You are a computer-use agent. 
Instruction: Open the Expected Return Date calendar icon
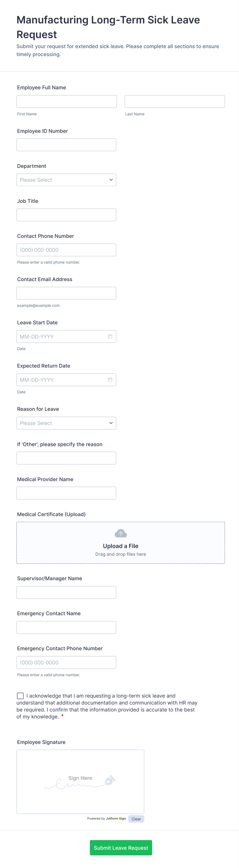(x=110, y=380)
